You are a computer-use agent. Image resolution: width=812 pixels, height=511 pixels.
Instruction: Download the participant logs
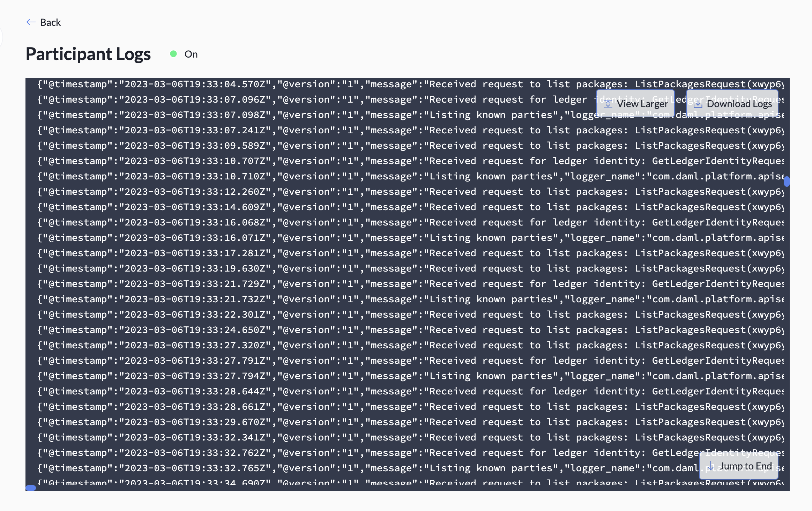coord(732,103)
